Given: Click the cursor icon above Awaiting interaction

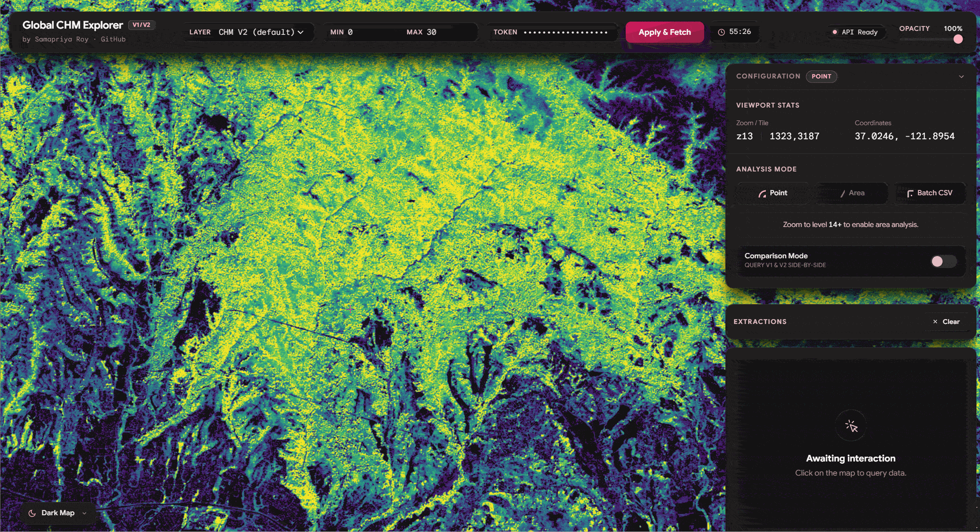Looking at the screenshot, I should (x=851, y=426).
